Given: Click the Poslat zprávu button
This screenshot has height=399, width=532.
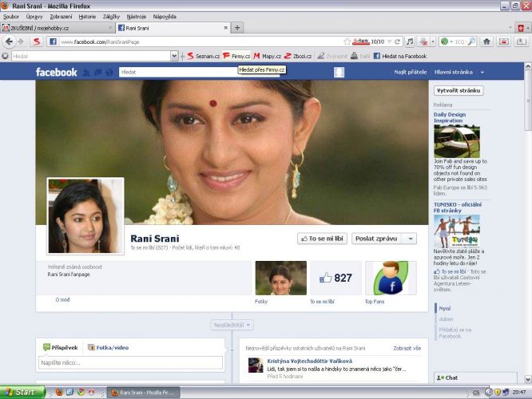Looking at the screenshot, I should (376, 239).
